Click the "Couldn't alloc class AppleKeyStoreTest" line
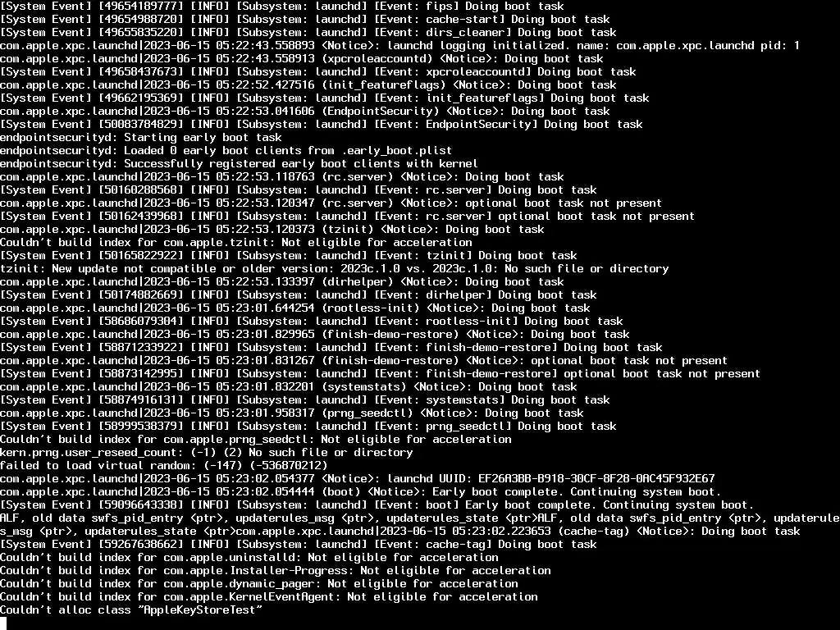 131,609
